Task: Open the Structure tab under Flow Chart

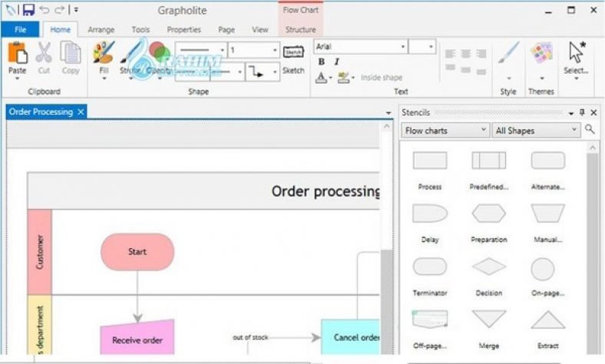Action: click(x=300, y=29)
